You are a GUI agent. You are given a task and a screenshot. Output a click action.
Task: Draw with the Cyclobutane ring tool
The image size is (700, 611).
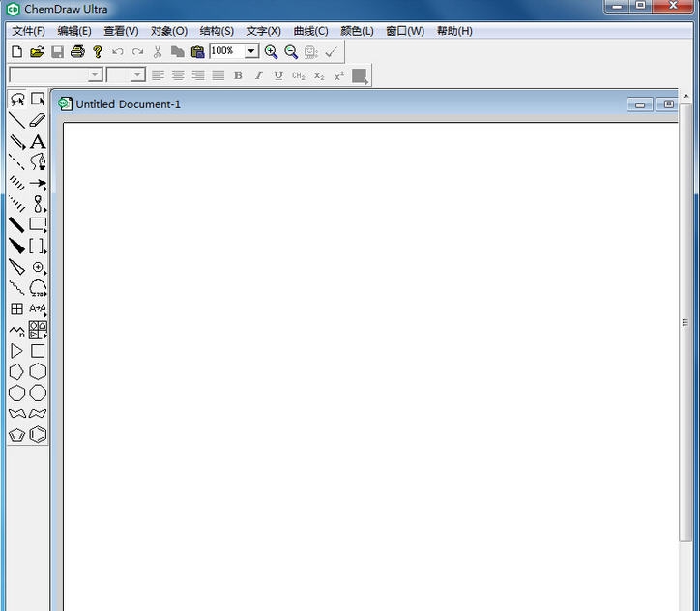38,351
